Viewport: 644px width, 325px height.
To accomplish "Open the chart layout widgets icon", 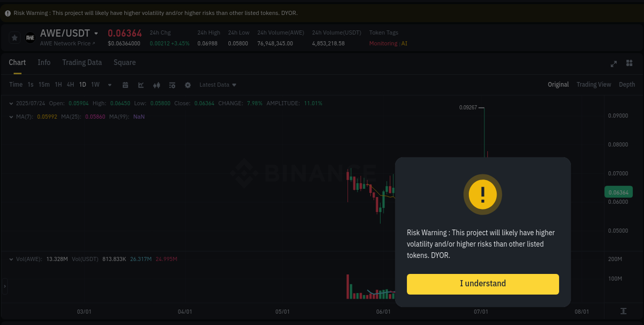I will coord(629,63).
